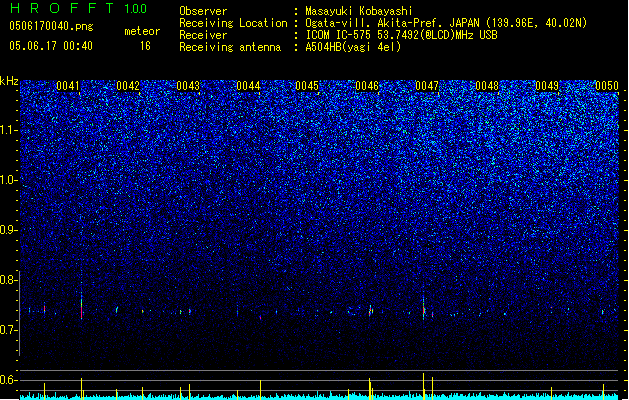The width and height of the screenshot is (629, 400).
Task: Click the tallest yellow level spike near 0047
Action: tap(423, 386)
